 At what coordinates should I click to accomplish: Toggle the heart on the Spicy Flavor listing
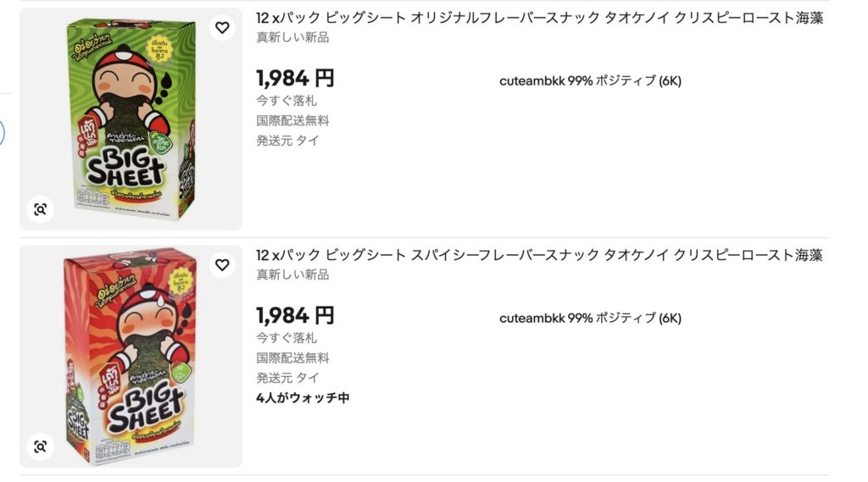222,265
